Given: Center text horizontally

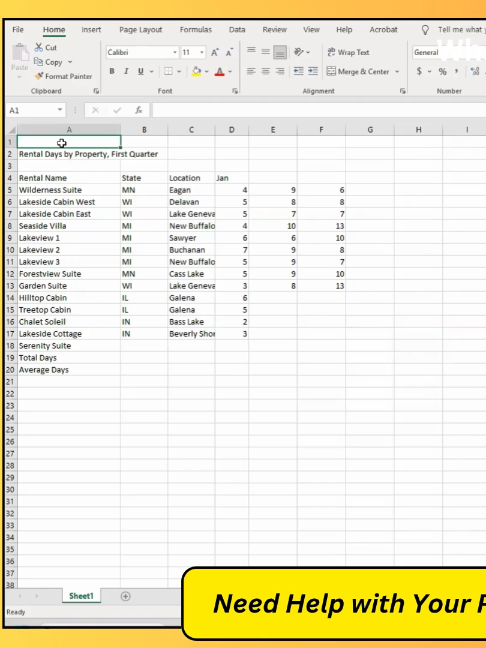Looking at the screenshot, I should [265, 71].
